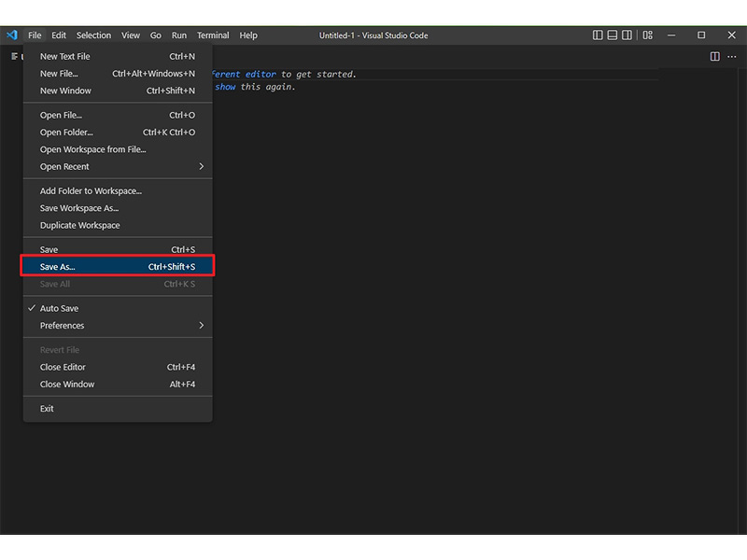Image resolution: width=747 pixels, height=560 pixels.
Task: Open the Help menu
Action: tap(248, 35)
